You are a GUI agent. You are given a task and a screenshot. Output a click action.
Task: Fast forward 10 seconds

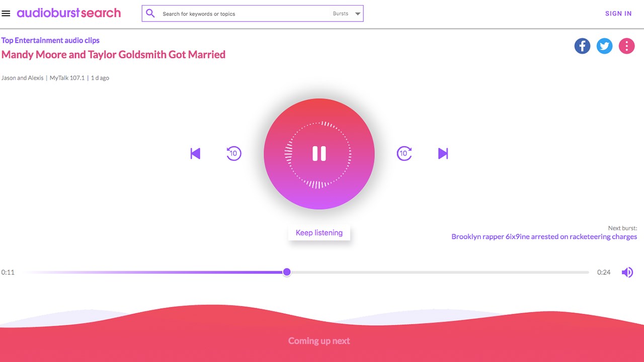click(x=405, y=153)
